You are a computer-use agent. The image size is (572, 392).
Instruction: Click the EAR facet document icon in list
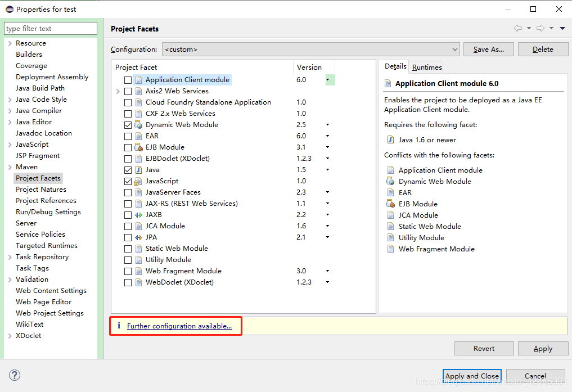click(138, 136)
